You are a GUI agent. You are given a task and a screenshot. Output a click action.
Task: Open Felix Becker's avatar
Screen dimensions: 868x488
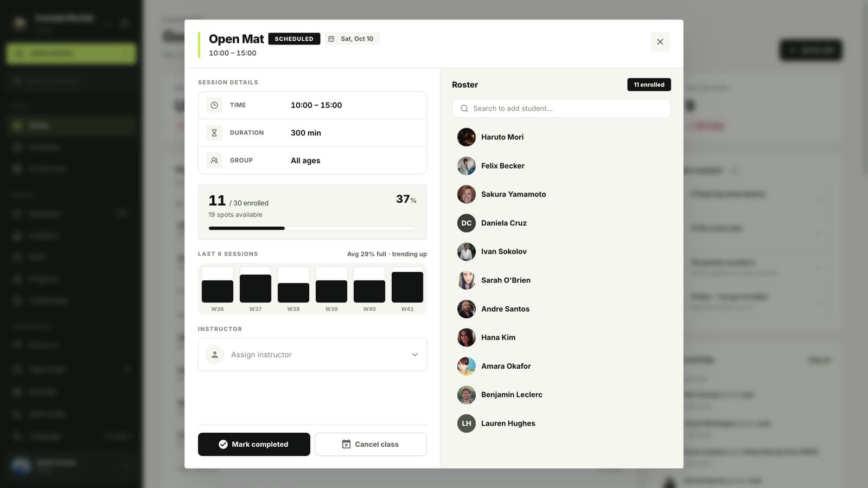467,166
